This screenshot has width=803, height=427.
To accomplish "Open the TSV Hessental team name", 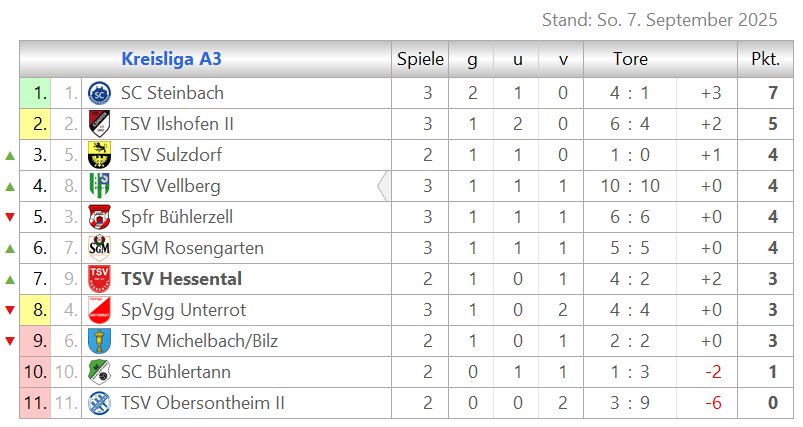I will (181, 279).
